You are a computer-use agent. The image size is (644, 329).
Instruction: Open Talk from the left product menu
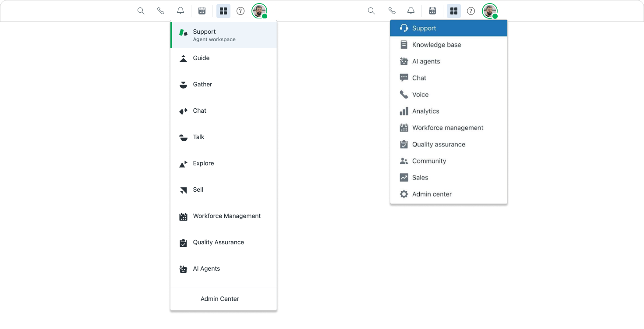tap(223, 137)
